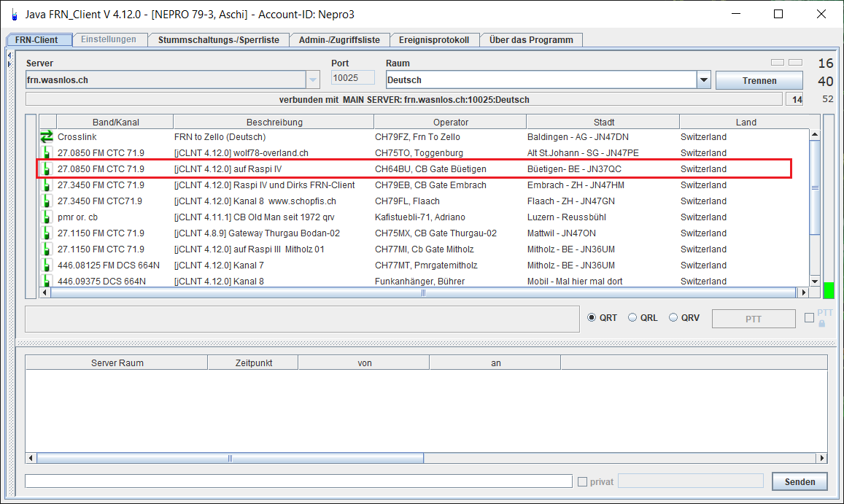Viewport: 844px width, 504px height.
Task: Open the Stummschaltungs-/Sperrliste tab
Action: point(219,40)
